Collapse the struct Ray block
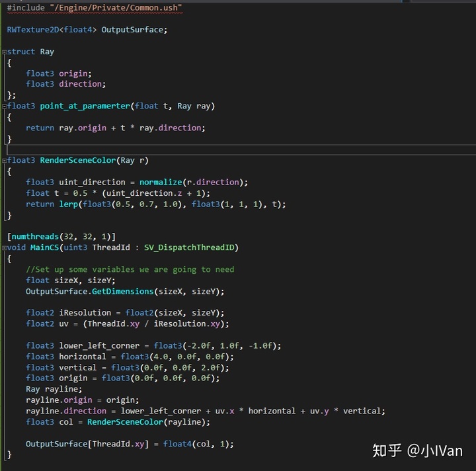 pos(4,52)
